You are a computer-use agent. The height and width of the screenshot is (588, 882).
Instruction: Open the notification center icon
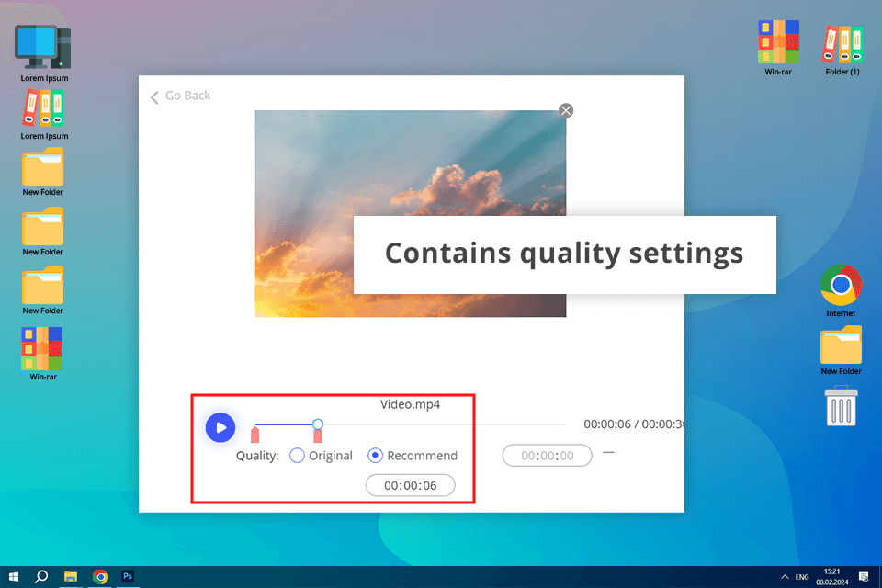click(864, 577)
